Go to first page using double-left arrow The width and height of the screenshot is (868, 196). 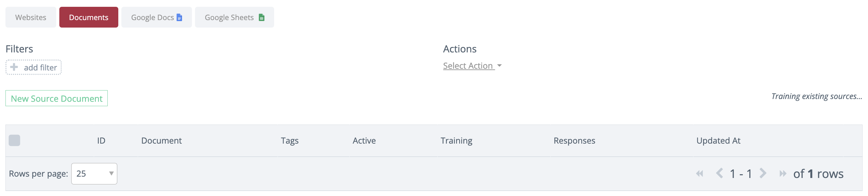click(x=700, y=174)
